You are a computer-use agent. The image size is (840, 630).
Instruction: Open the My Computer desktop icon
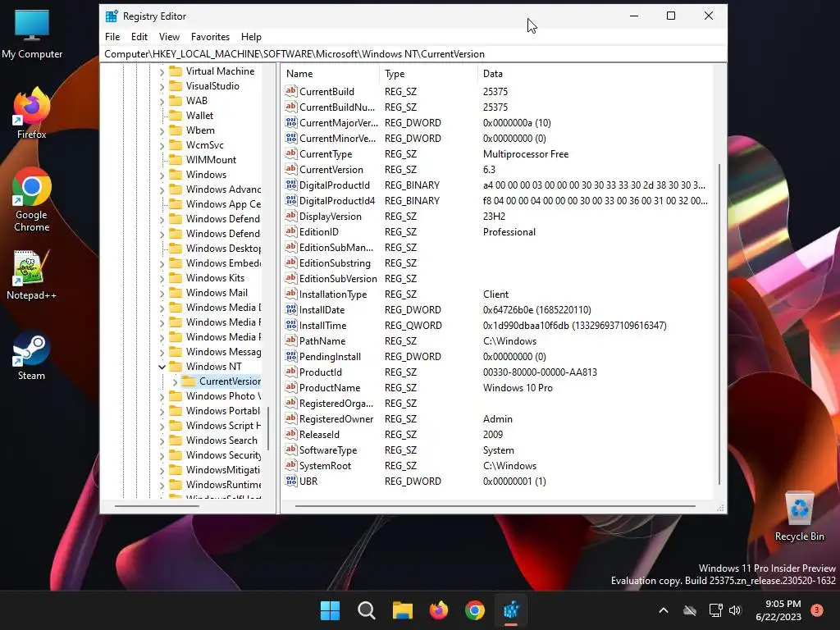click(32, 34)
